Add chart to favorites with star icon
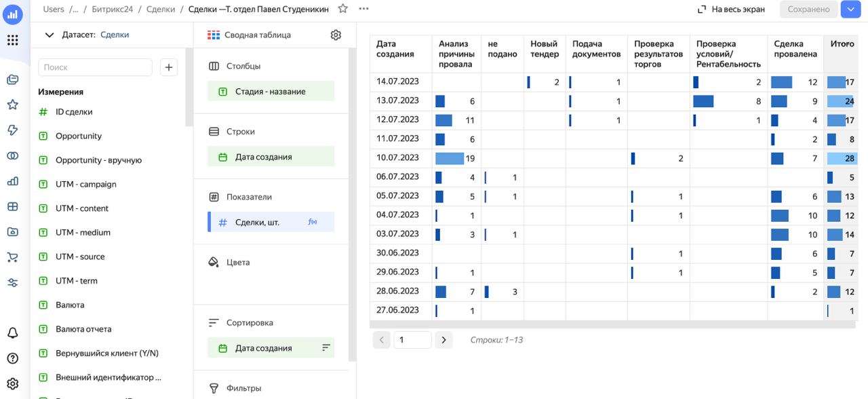This screenshot has width=868, height=399. 343,9
